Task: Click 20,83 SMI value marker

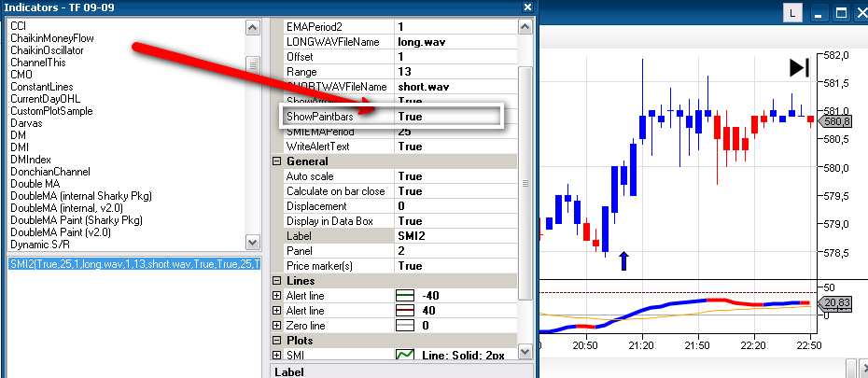Action: pos(836,302)
